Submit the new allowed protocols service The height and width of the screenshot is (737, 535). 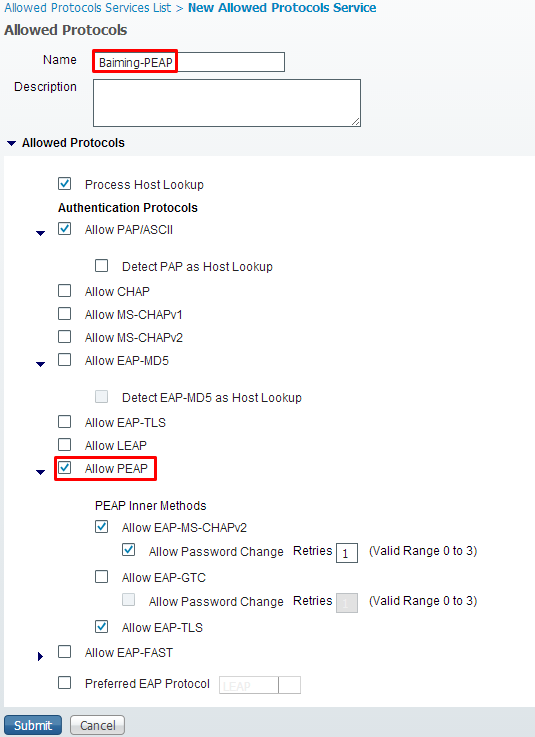[33, 725]
